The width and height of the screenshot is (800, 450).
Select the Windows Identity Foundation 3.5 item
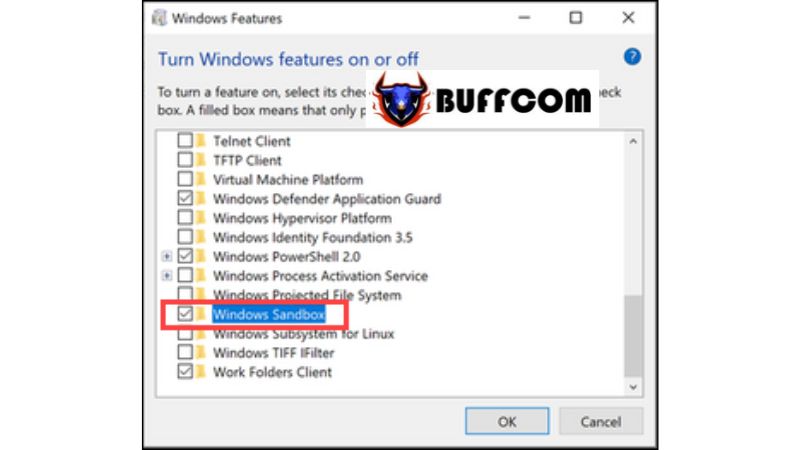click(312, 237)
